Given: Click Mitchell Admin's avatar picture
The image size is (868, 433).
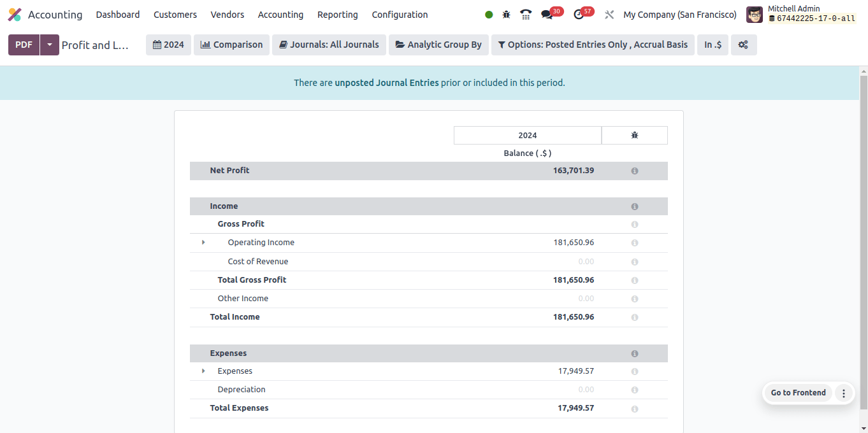Looking at the screenshot, I should point(755,15).
